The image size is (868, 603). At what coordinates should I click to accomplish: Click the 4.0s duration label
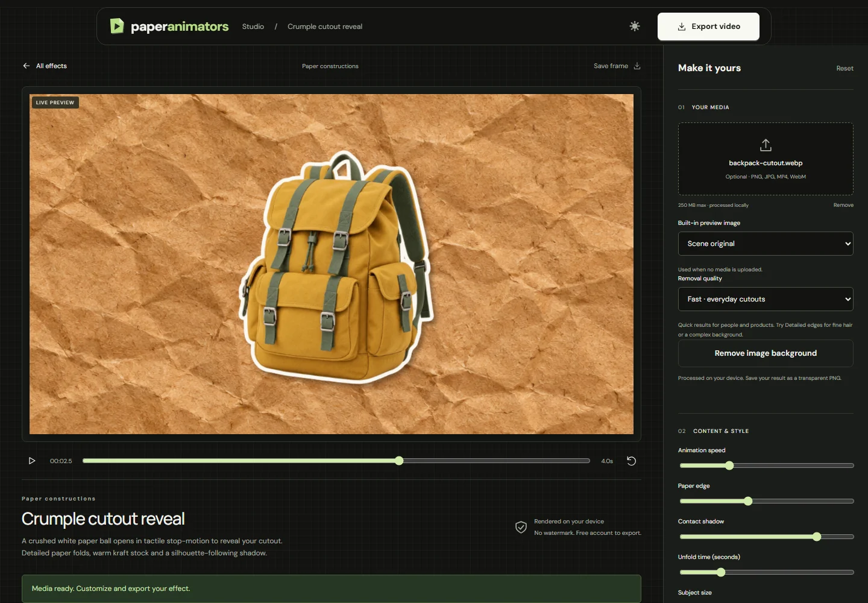click(x=607, y=461)
